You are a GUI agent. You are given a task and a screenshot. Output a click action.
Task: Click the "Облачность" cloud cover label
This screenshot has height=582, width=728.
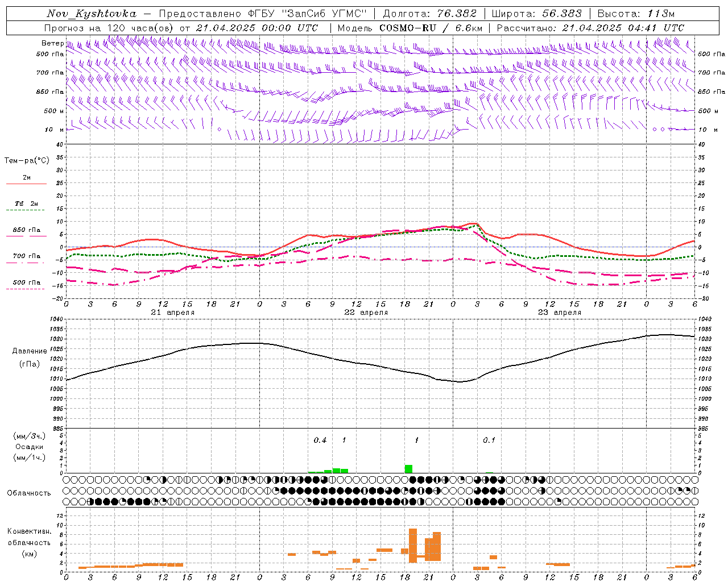tap(29, 493)
